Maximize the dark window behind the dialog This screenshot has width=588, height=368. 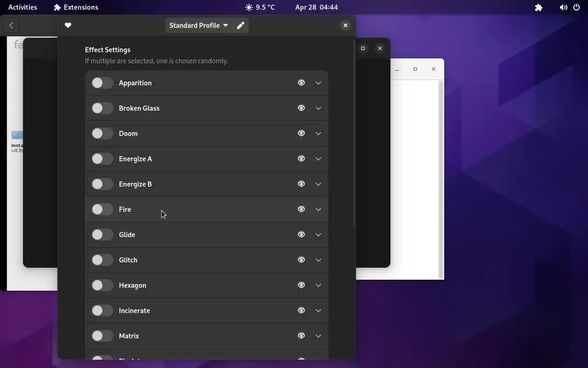(x=363, y=48)
